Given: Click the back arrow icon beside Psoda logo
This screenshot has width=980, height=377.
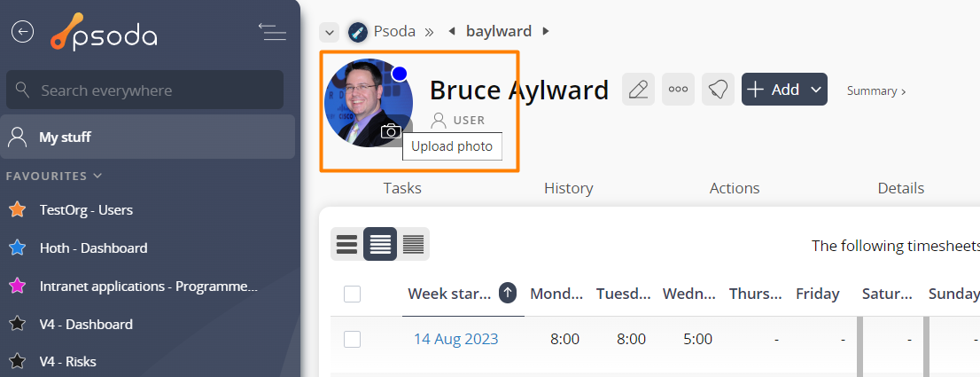Looking at the screenshot, I should 22,31.
